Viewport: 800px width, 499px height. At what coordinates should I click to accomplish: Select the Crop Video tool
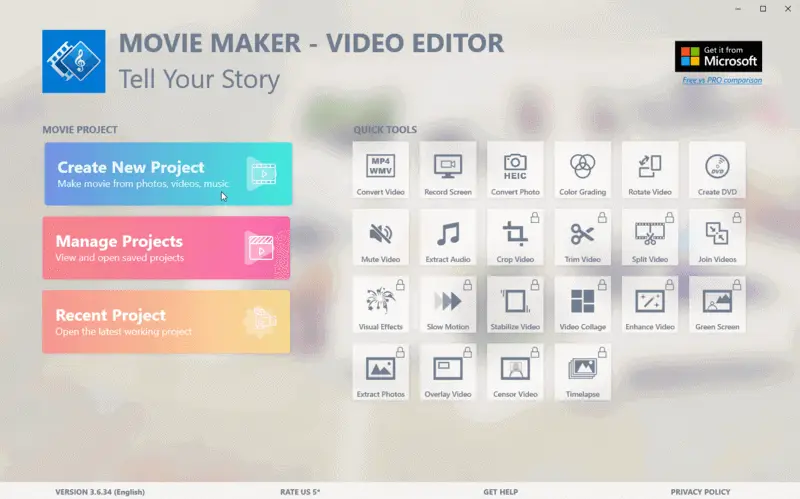tap(515, 237)
